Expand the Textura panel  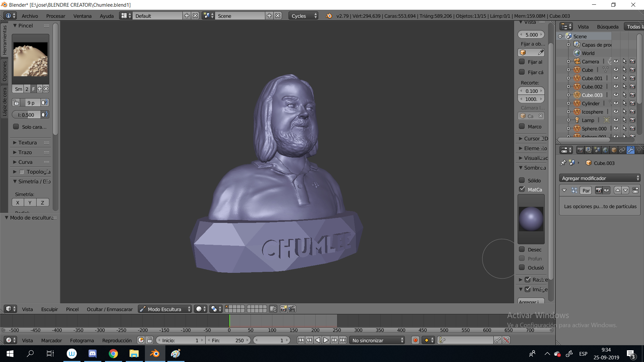click(x=28, y=142)
